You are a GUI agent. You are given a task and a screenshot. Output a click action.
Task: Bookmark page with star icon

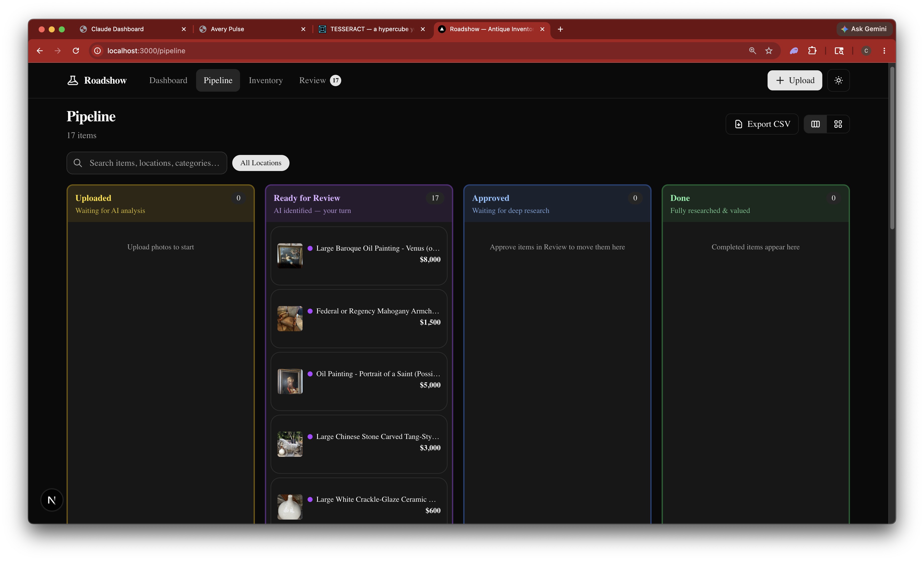(769, 51)
